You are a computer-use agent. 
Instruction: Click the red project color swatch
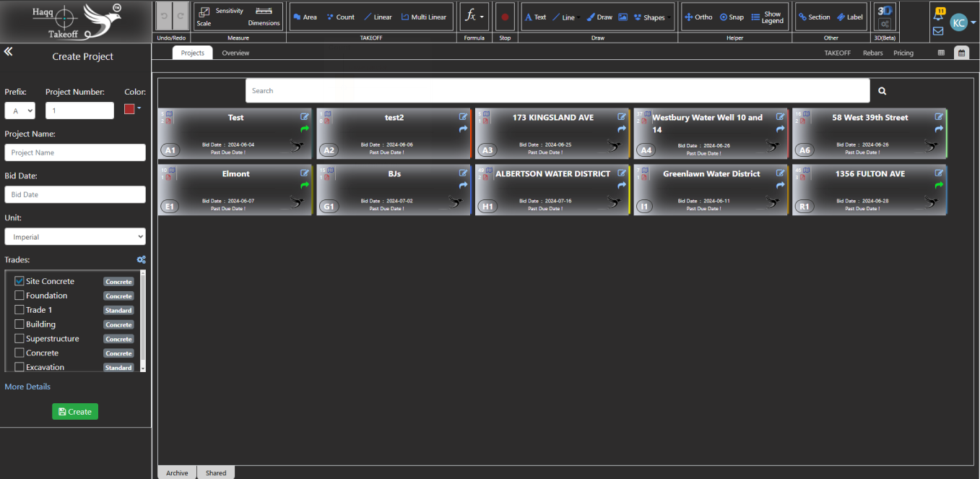129,109
